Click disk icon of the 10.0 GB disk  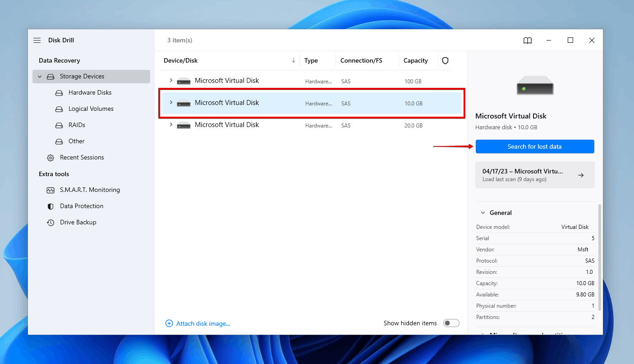coord(184,103)
